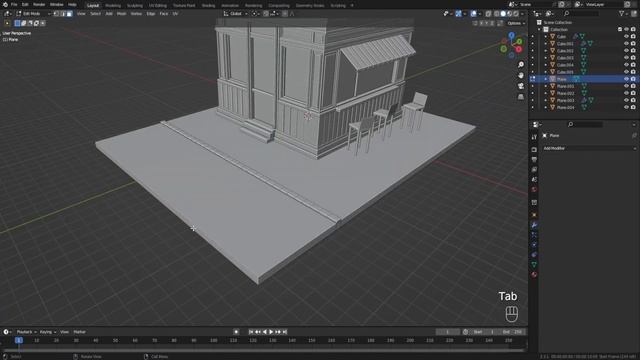Screen dimensions: 640x360
Task: Select the Cube object in outliner
Action: 562,37
